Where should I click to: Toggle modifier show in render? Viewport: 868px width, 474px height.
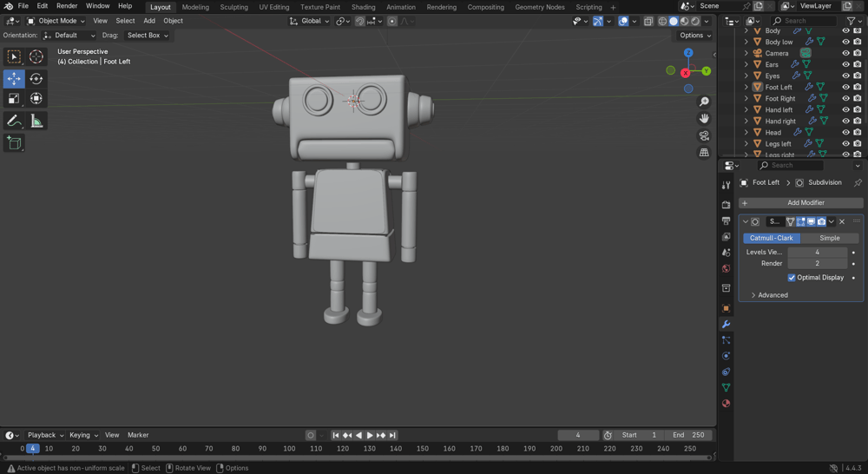coord(821,221)
